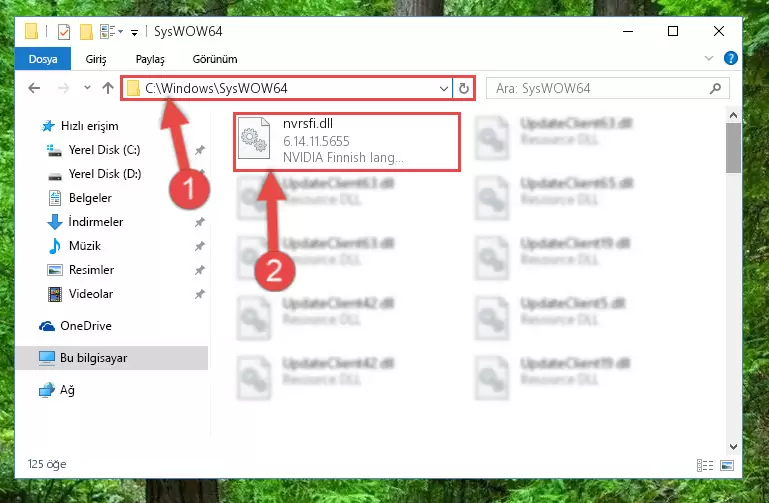
Task: Click pin icon next to Resimler
Action: click(x=200, y=270)
